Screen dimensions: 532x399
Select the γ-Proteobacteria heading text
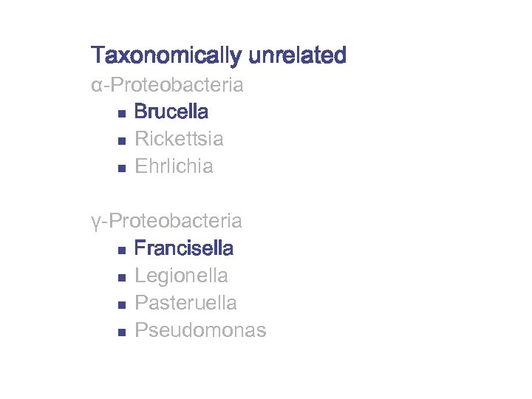[166, 221]
